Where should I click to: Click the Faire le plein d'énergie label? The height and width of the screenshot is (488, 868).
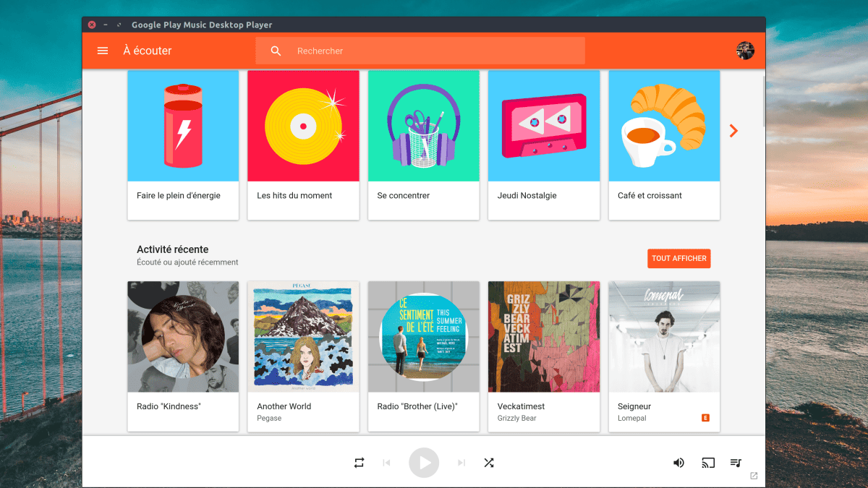(179, 196)
